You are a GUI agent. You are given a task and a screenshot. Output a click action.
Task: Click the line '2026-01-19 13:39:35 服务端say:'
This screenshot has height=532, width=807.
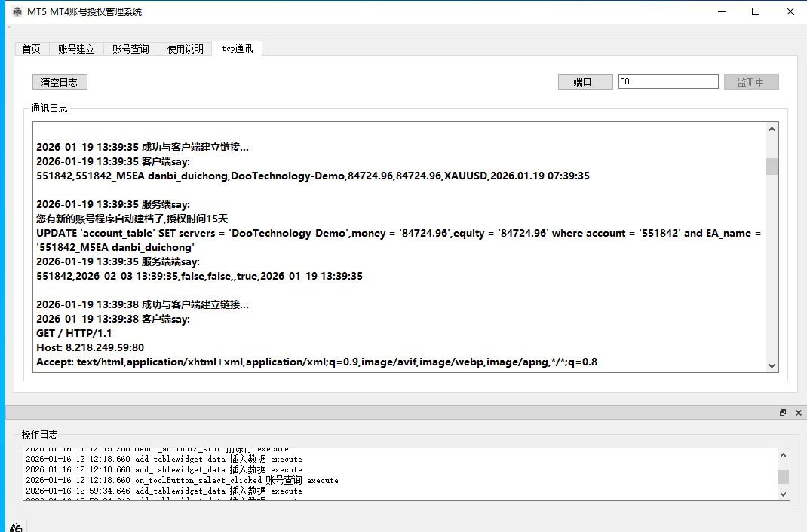point(113,204)
